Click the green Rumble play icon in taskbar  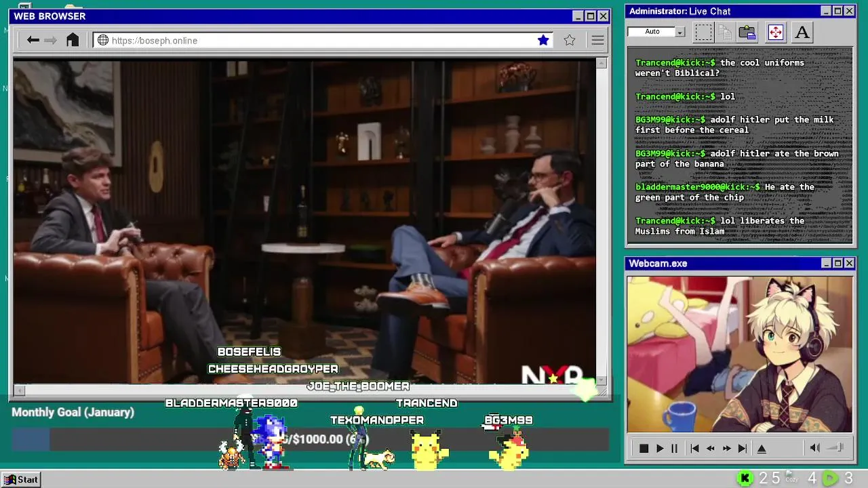[829, 479]
